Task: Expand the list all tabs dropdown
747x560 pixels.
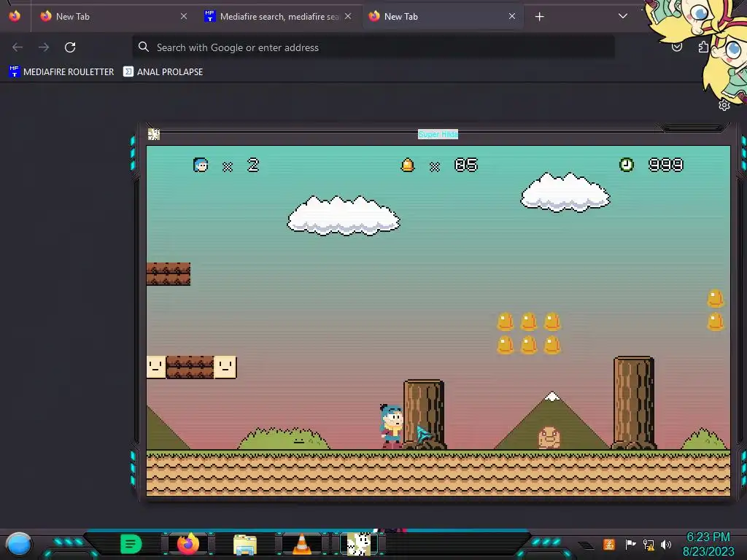Action: 623,16
